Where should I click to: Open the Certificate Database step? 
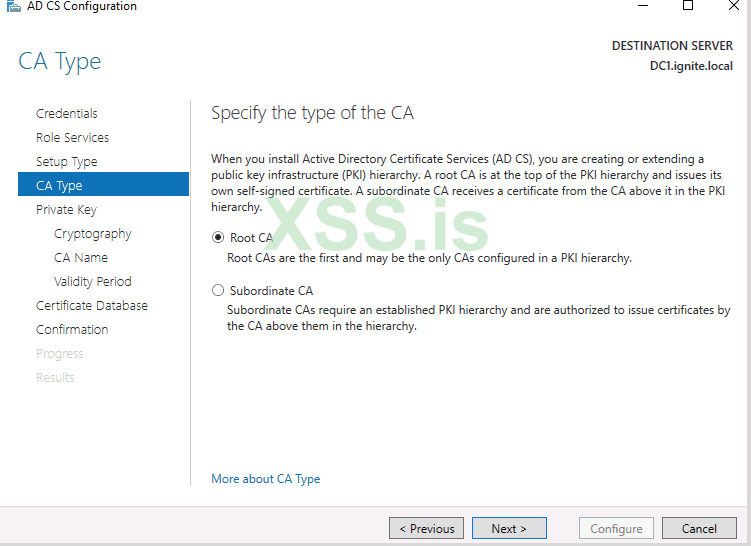pyautogui.click(x=92, y=306)
